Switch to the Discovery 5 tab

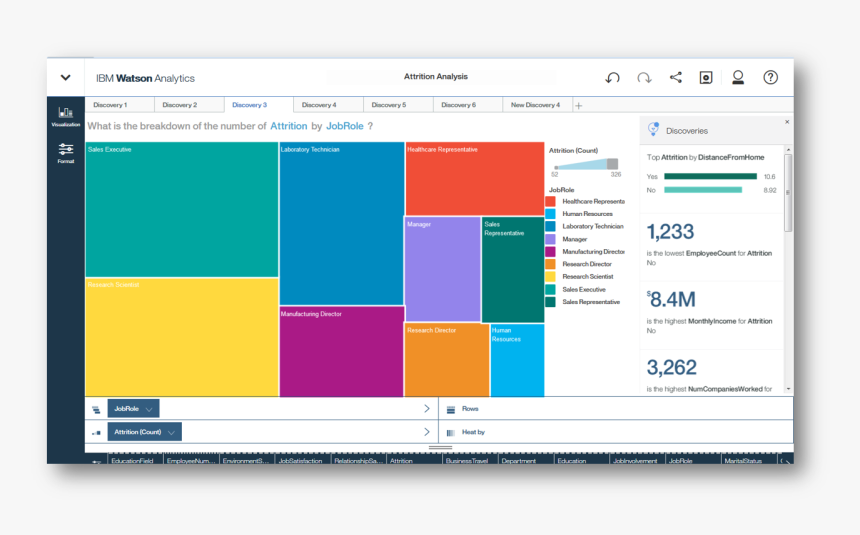389,105
